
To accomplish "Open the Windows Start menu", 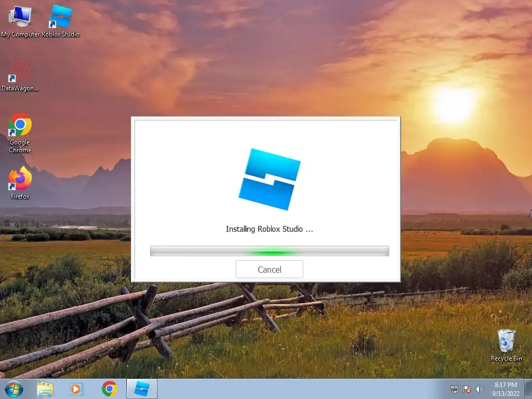I will pyautogui.click(x=14, y=389).
